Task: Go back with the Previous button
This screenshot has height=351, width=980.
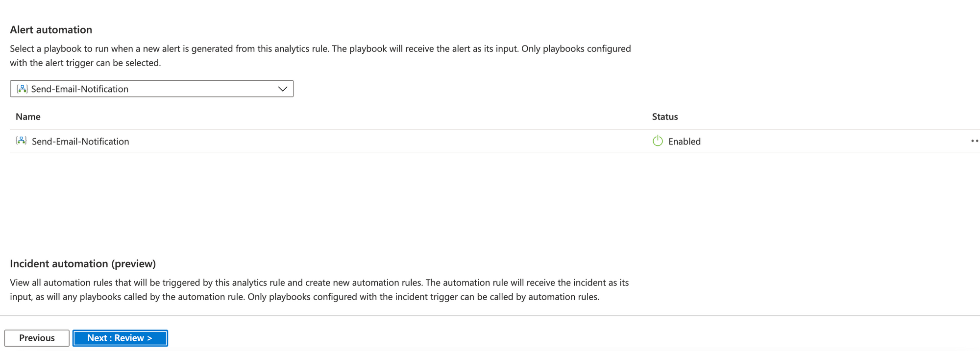Action: click(37, 338)
